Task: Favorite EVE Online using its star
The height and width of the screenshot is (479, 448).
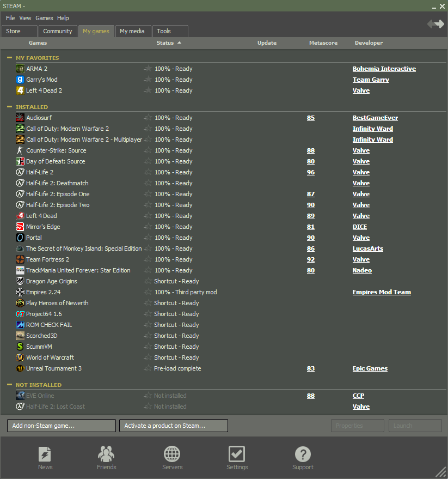Action: coord(148,396)
